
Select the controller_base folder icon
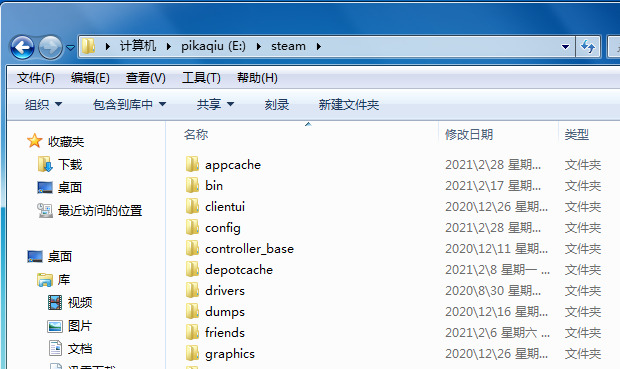pos(192,248)
